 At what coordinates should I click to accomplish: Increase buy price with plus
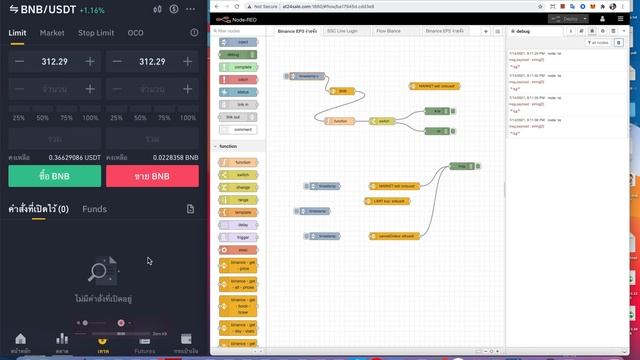pyautogui.click(x=90, y=62)
